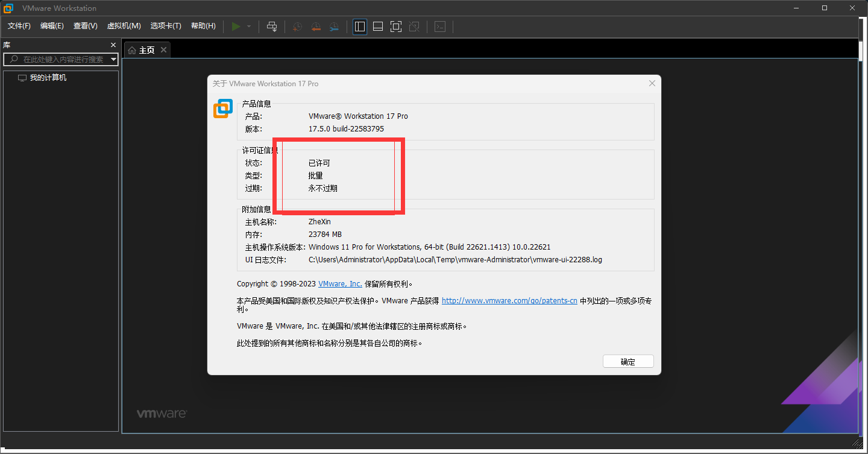Viewport: 868px width, 454px height.
Task: Click the license type 批量
Action: 315,176
